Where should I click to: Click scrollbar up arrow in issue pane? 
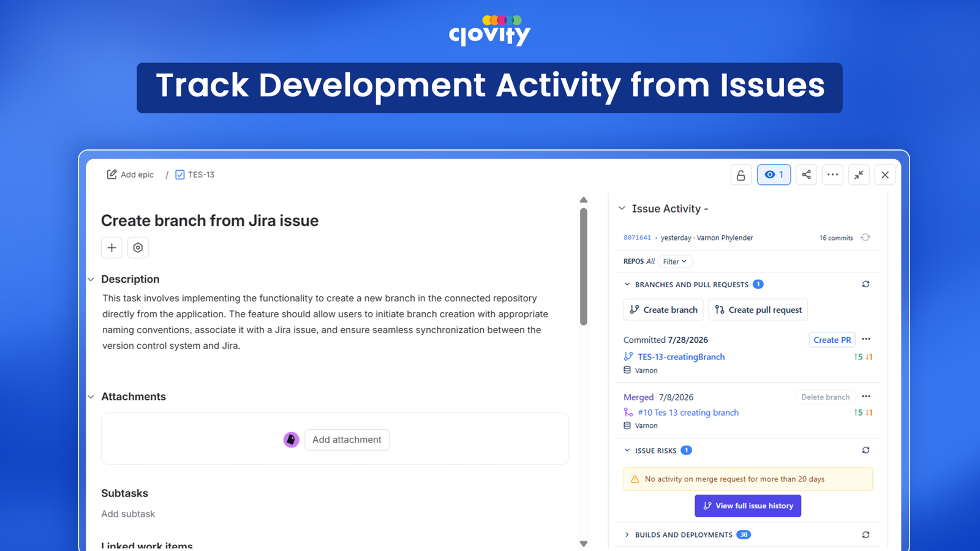(584, 200)
